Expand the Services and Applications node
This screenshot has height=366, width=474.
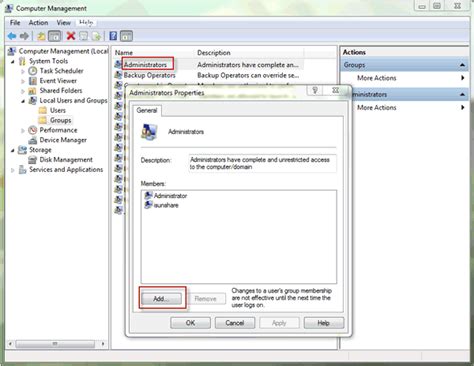click(x=13, y=170)
